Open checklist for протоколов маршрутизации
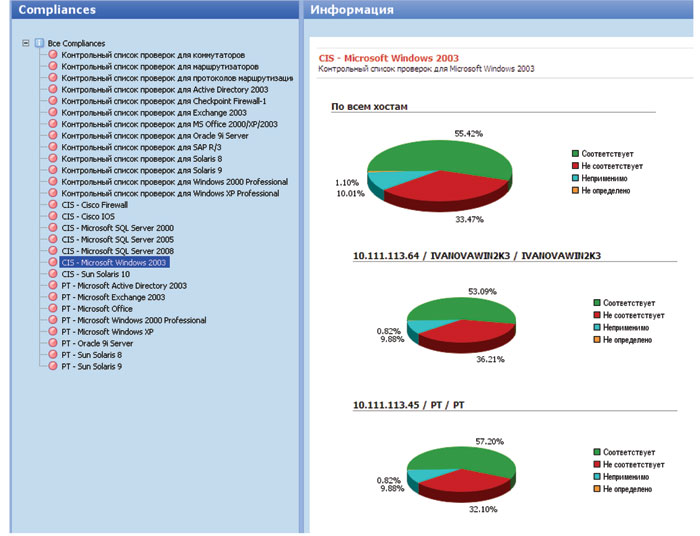This screenshot has height=536, width=700. pyautogui.click(x=177, y=78)
